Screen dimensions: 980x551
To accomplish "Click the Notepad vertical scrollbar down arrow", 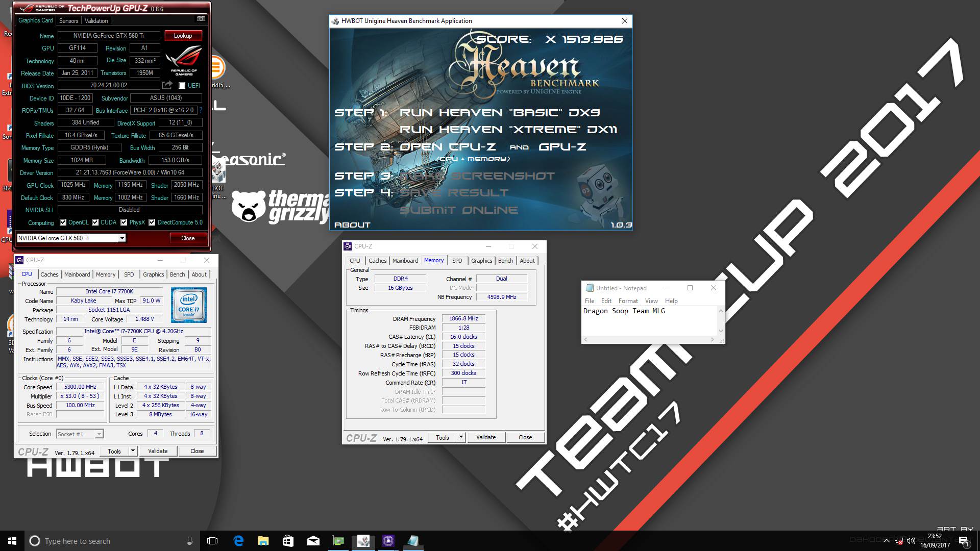I will (x=721, y=331).
